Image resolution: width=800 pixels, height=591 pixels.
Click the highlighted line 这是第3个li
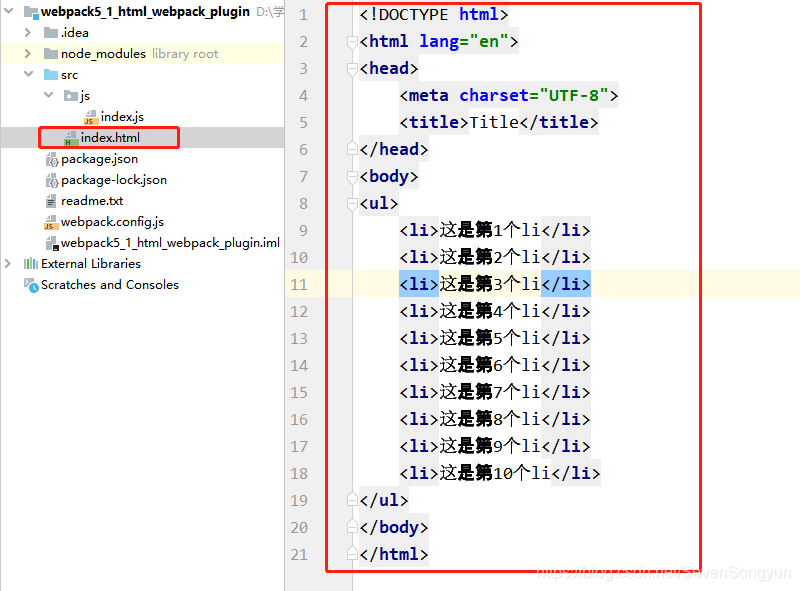(495, 284)
